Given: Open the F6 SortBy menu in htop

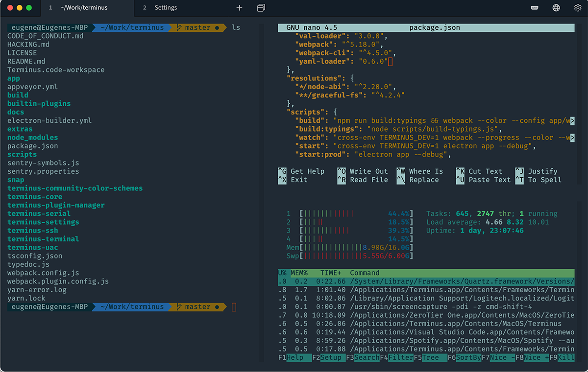Looking at the screenshot, I should 468,358.
